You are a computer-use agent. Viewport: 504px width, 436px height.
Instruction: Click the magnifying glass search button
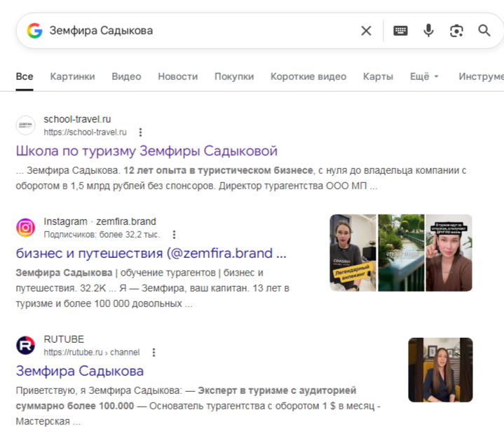click(484, 31)
